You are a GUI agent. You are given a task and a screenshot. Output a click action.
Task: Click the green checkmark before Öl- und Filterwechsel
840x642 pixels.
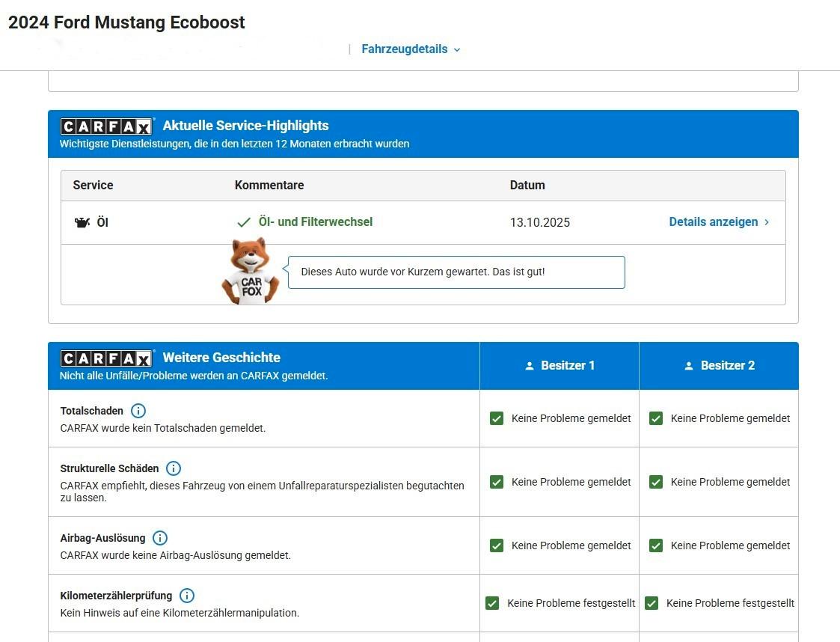(244, 222)
